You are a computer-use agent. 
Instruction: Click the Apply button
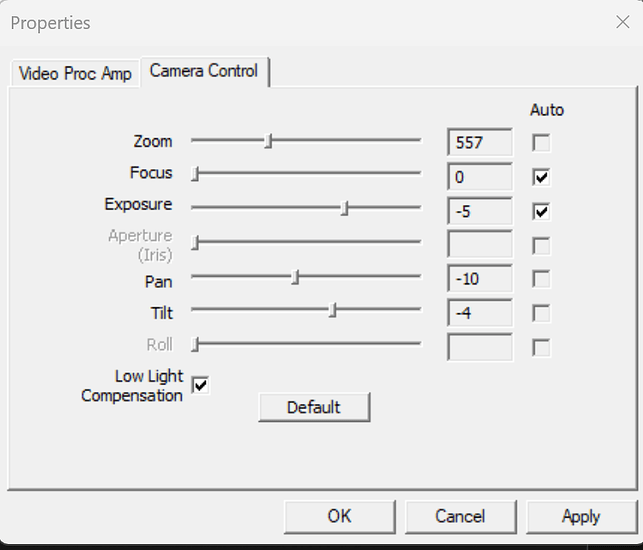point(581,516)
